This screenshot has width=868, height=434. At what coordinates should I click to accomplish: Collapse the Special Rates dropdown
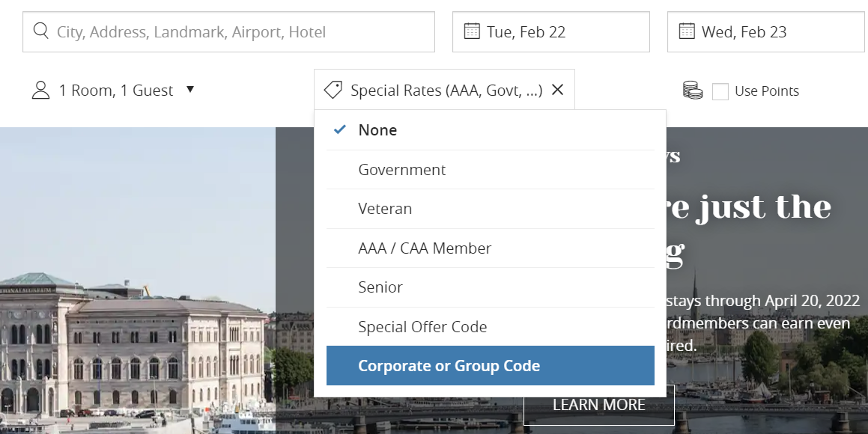pyautogui.click(x=446, y=91)
